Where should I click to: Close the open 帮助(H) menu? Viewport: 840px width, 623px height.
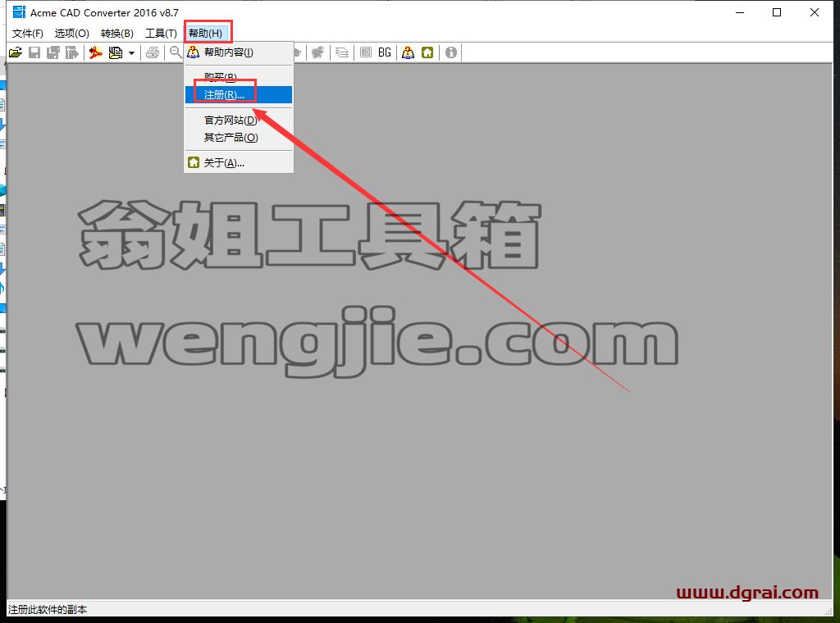206,33
